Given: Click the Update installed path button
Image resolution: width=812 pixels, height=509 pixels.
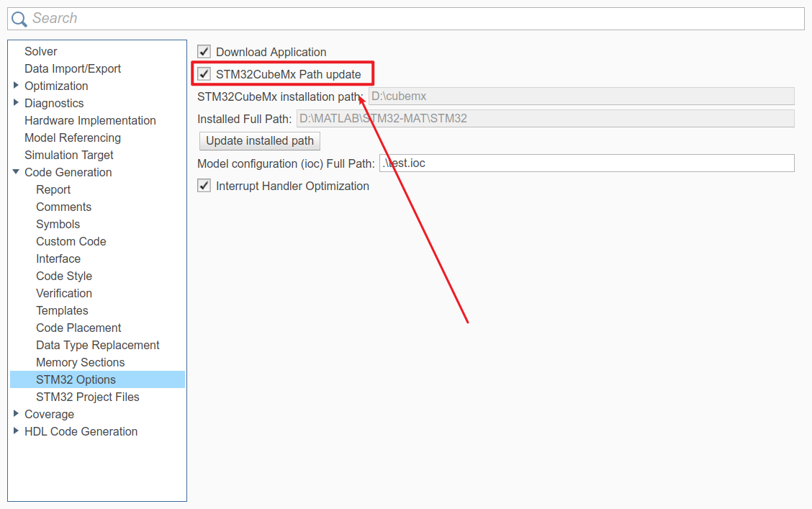Looking at the screenshot, I should (260, 141).
